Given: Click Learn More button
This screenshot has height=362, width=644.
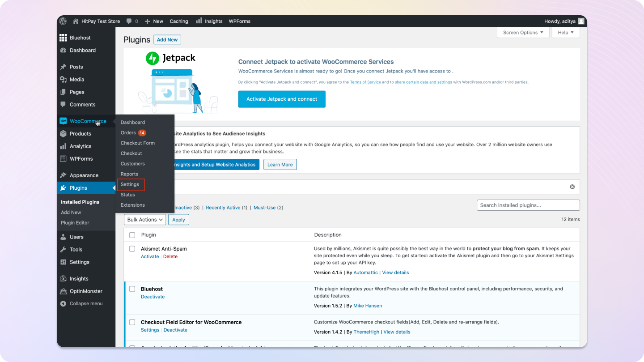Looking at the screenshot, I should pyautogui.click(x=280, y=164).
